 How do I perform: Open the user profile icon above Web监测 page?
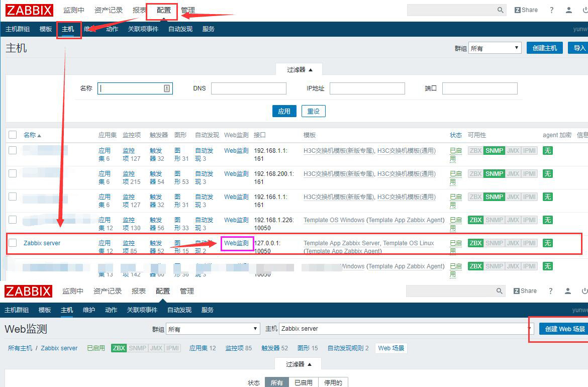(x=568, y=291)
